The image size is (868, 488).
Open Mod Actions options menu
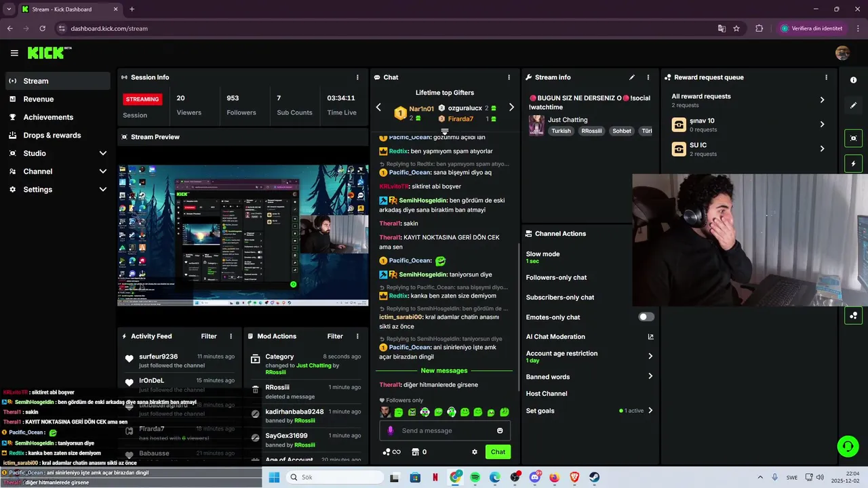[357, 336]
